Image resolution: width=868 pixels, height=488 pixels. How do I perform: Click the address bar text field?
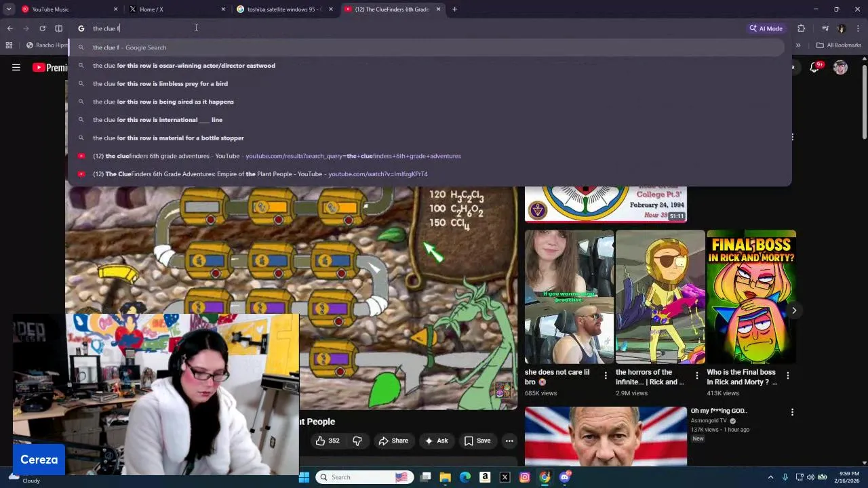[407, 28]
